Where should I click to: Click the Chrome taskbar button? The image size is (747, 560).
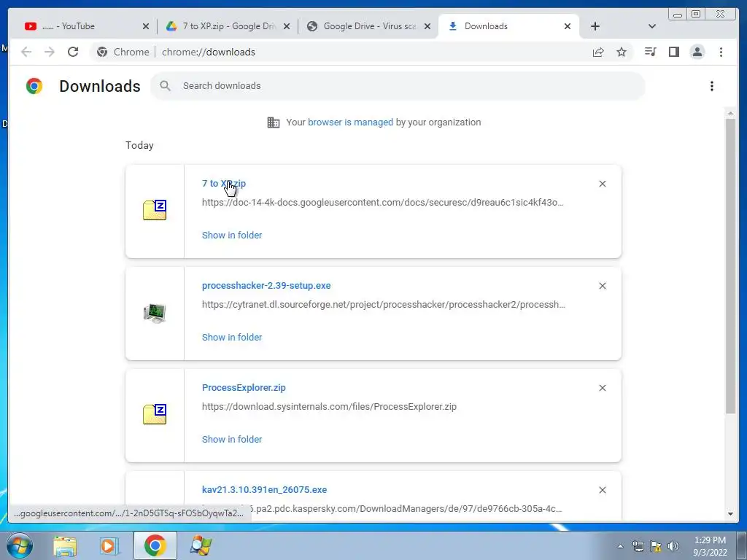coord(155,545)
